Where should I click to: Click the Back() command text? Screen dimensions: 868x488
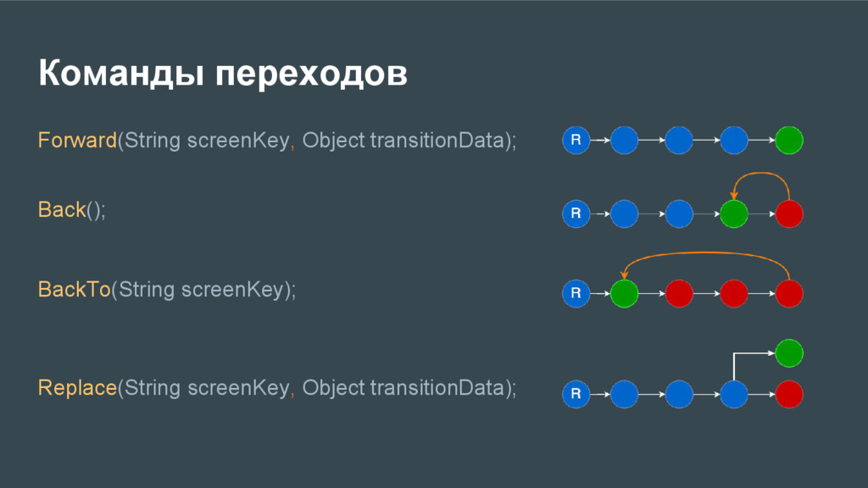71,210
